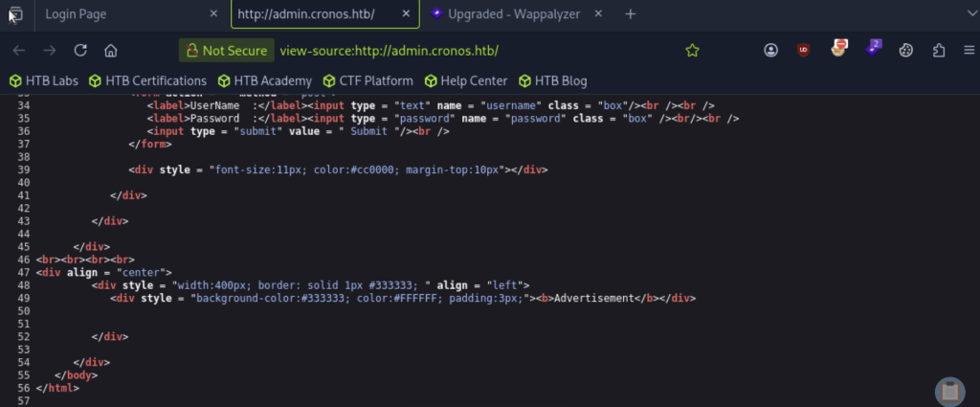Close the admin.cronos.htb tab

tap(406, 13)
